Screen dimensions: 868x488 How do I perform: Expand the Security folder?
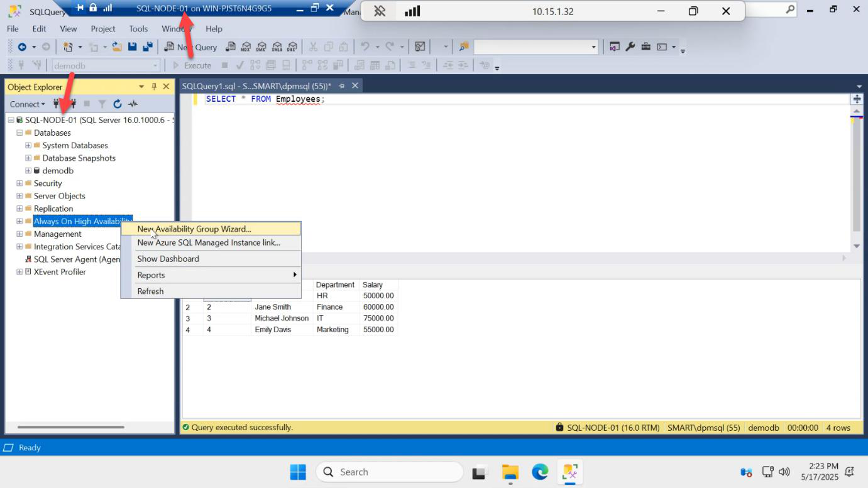[19, 183]
